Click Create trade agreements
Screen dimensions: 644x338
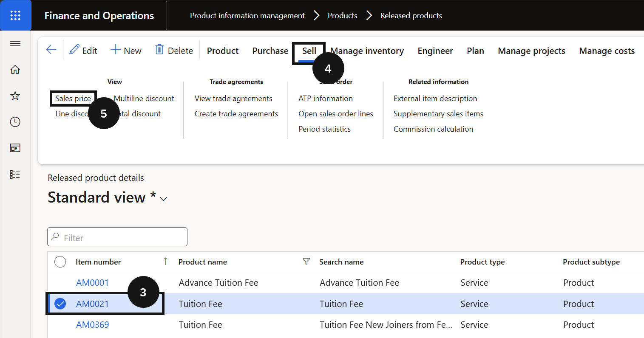point(236,114)
